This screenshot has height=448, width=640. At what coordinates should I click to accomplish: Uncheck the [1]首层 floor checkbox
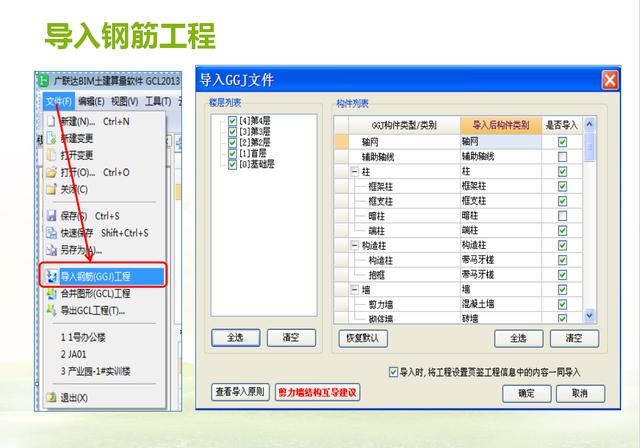[x=232, y=154]
